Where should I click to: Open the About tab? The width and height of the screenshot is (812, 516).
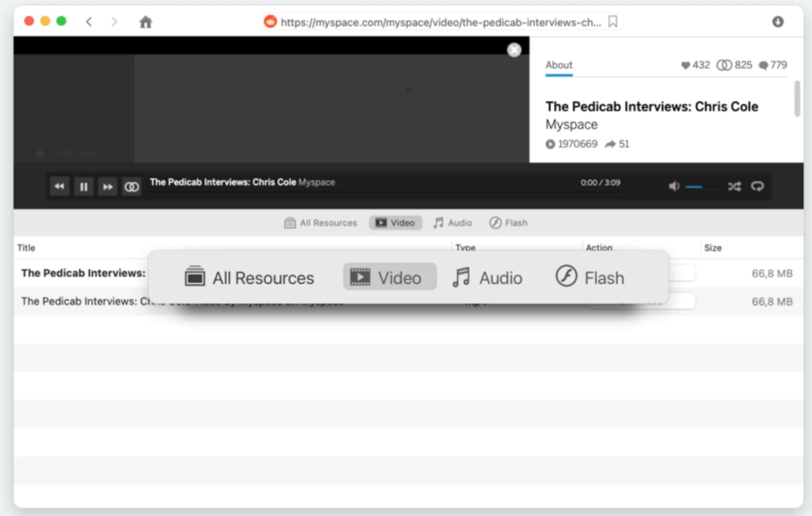559,65
